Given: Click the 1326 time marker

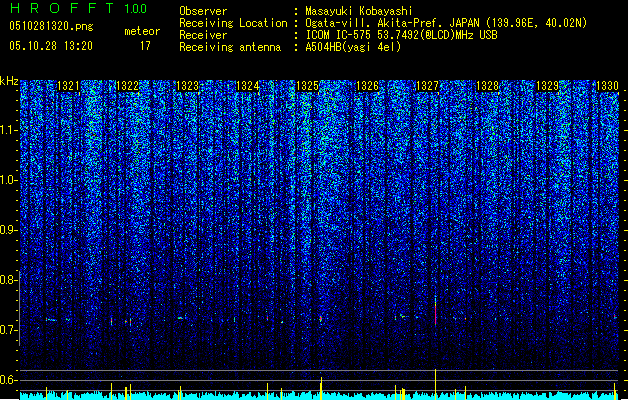Looking at the screenshot, I should pyautogui.click(x=367, y=86).
